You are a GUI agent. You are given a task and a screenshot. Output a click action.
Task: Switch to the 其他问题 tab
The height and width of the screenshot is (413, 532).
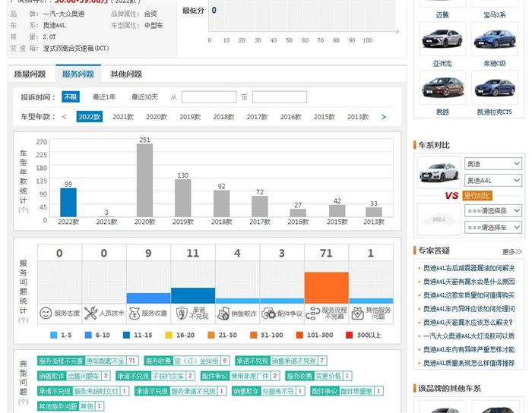(x=126, y=74)
